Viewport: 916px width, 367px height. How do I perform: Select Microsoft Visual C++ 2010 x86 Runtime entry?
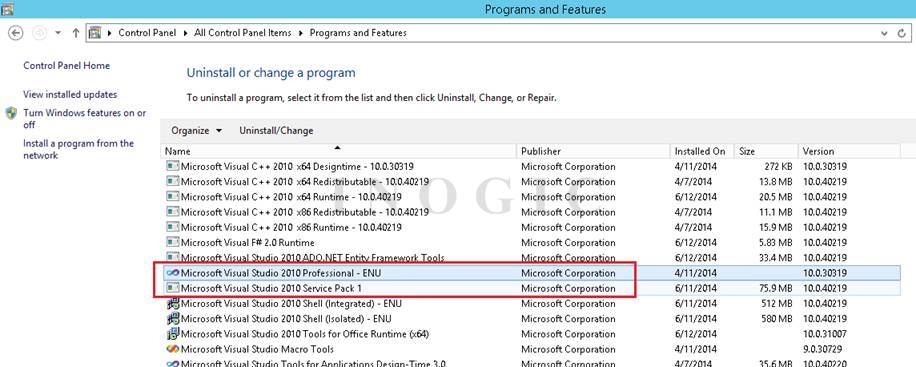point(291,227)
